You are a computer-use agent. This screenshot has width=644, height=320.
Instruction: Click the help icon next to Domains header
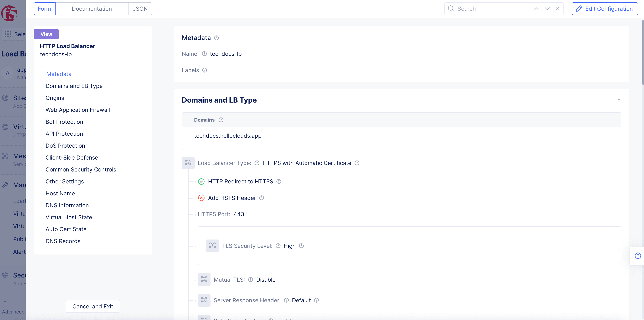tap(221, 120)
